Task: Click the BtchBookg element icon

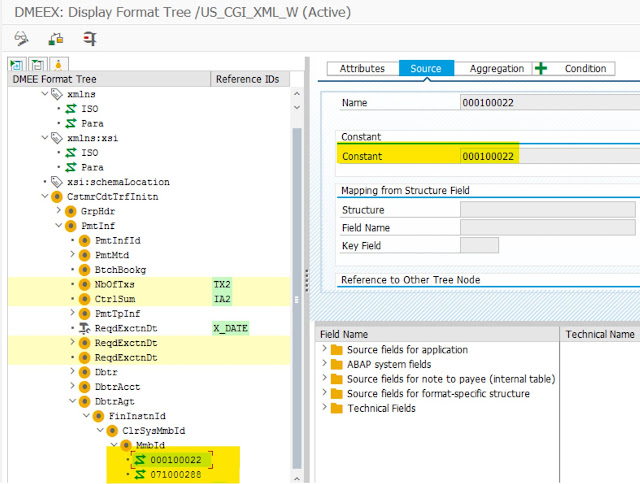Action: tap(84, 270)
